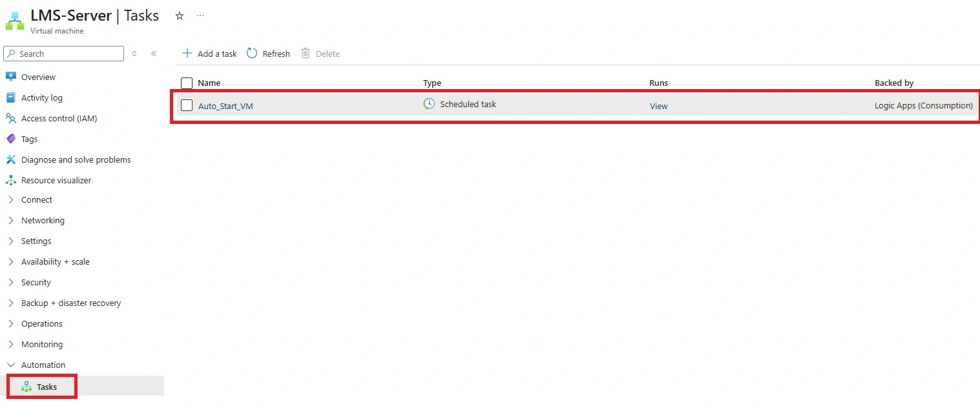Click the Overview monitor icon
Viewport: 980px width, 406px height.
coord(11,77)
